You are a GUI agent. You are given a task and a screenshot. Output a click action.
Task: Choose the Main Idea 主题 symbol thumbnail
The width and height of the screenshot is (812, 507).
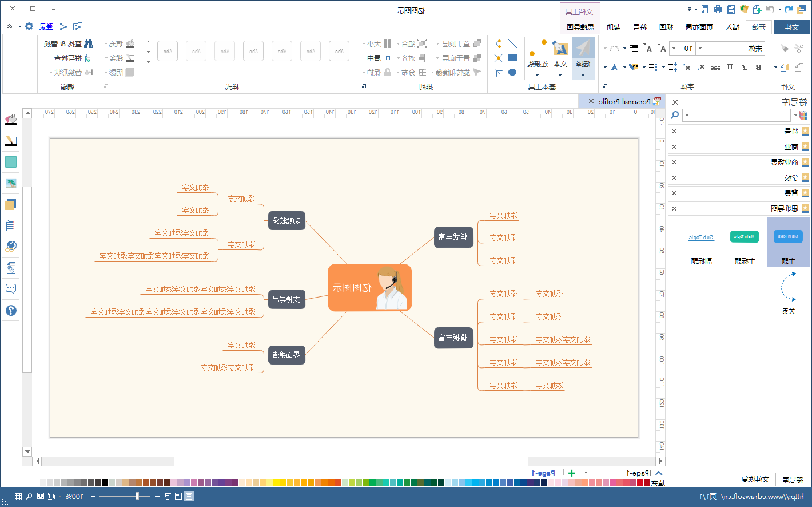pos(788,243)
